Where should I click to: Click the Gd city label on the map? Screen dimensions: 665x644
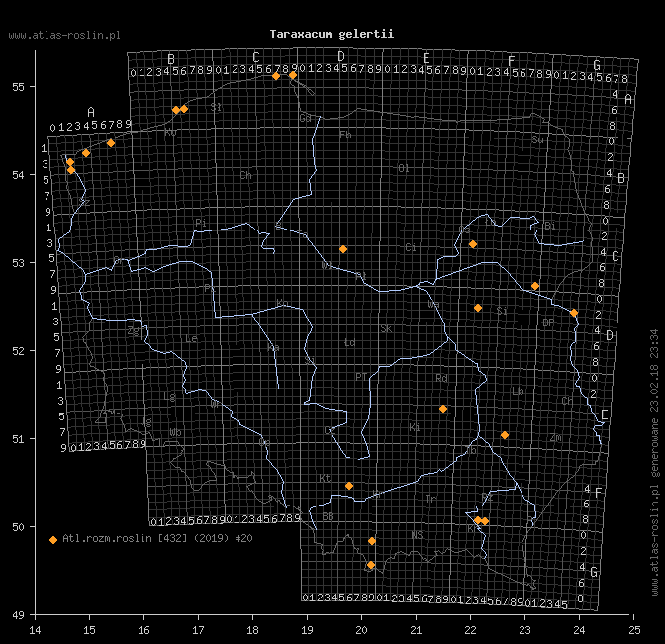(x=306, y=118)
